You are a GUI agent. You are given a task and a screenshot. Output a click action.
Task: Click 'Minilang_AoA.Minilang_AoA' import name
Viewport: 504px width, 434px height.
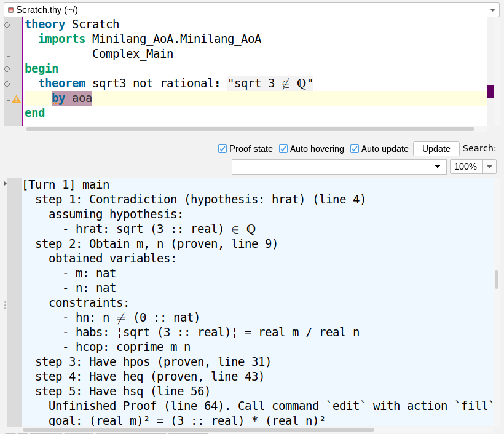coord(177,39)
